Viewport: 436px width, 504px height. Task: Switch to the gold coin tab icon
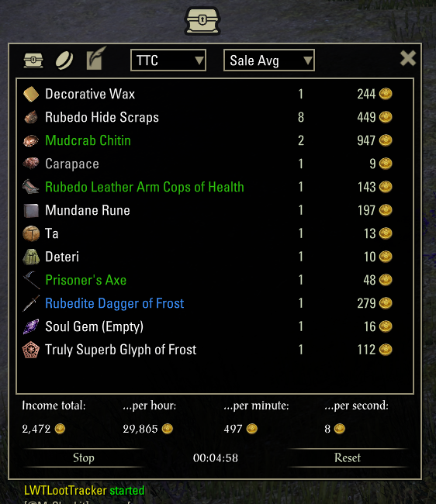click(x=64, y=60)
